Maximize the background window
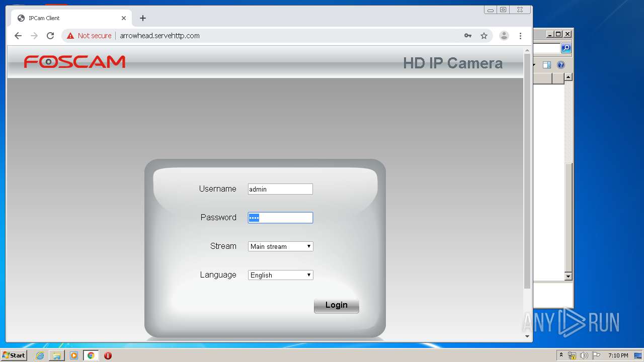The image size is (644, 362). coord(558,34)
